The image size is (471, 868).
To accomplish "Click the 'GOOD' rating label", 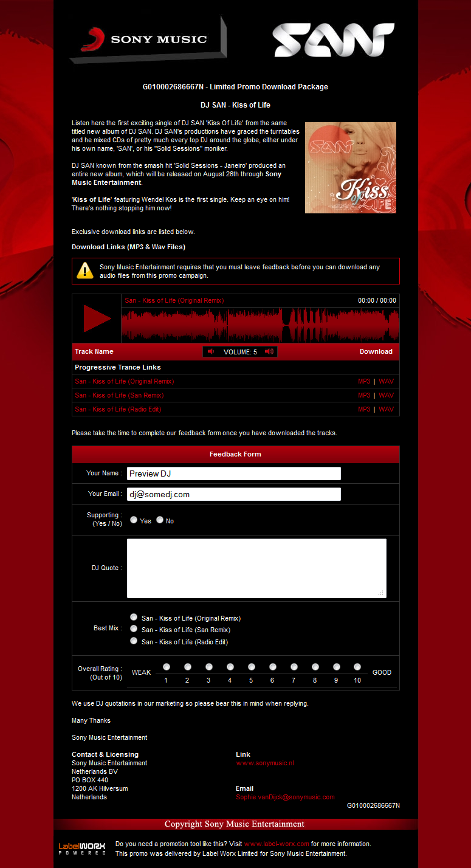I will 382,672.
